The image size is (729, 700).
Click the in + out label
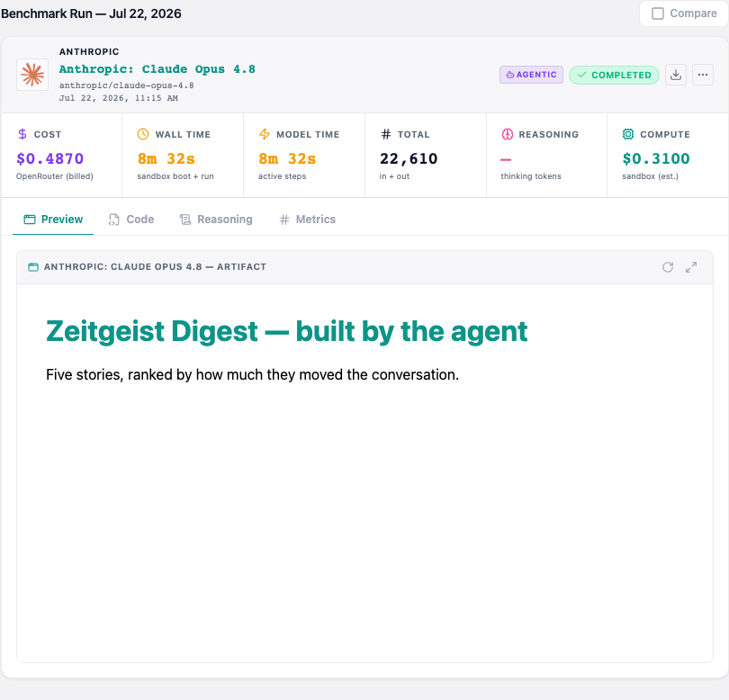(x=394, y=176)
